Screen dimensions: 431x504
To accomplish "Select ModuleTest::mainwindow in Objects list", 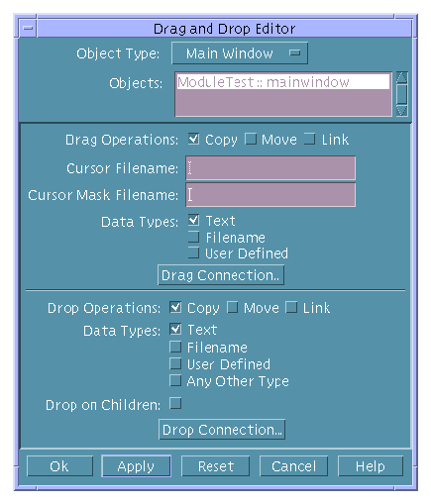I will [283, 82].
